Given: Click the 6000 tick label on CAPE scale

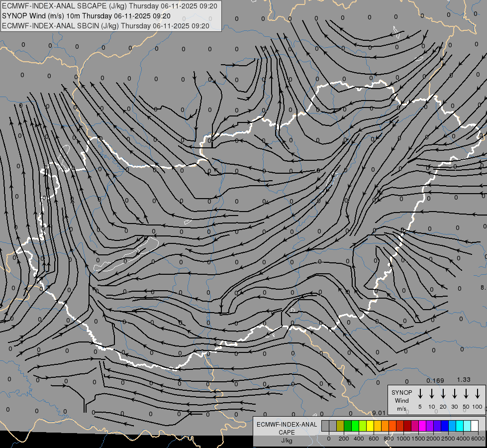Looking at the screenshot, I should (478, 439).
